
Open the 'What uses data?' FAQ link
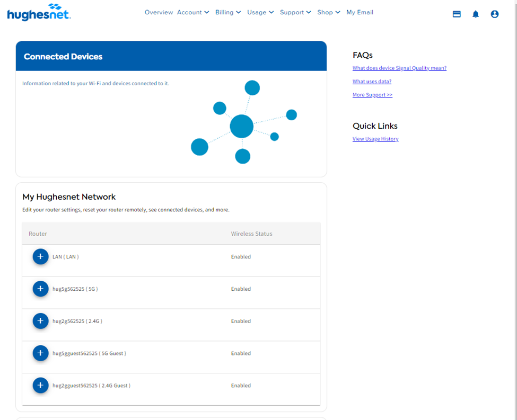coord(372,81)
